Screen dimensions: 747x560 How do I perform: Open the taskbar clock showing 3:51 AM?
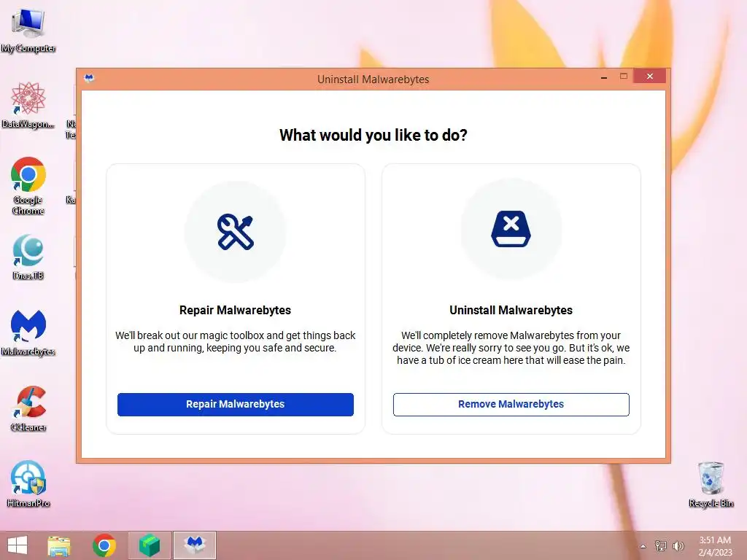click(715, 546)
